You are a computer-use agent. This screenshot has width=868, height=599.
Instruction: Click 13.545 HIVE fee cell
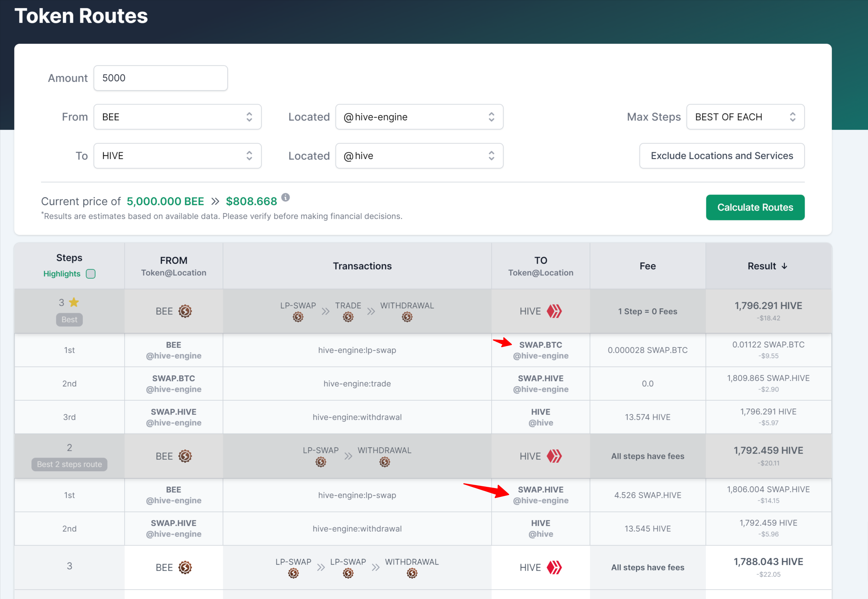click(647, 528)
